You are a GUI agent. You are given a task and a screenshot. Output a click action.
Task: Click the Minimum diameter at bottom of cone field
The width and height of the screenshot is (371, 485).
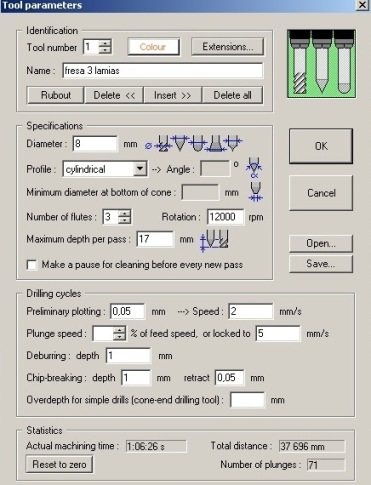(x=200, y=192)
